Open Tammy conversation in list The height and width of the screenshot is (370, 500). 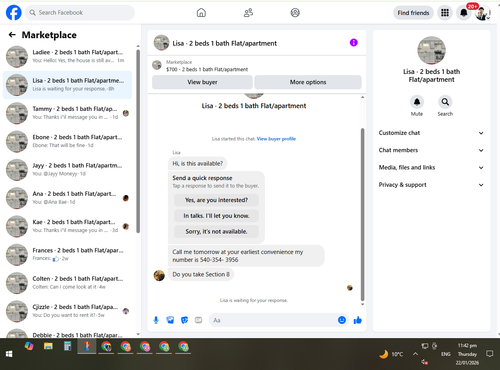pos(67,113)
